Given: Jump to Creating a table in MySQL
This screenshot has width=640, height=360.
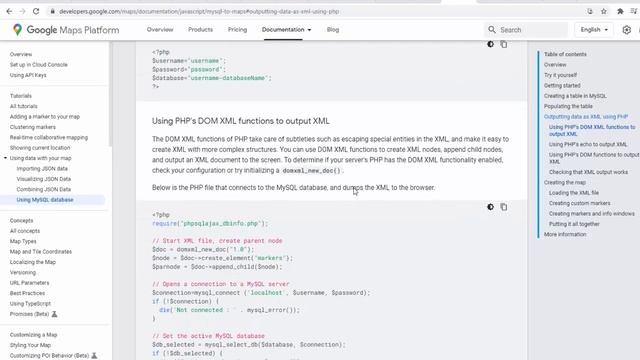Looking at the screenshot, I should click(575, 96).
